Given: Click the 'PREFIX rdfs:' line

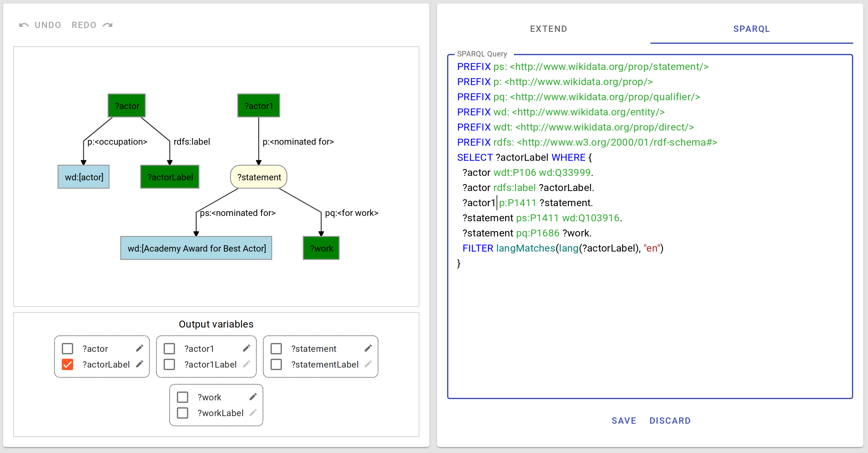Looking at the screenshot, I should click(x=587, y=142).
